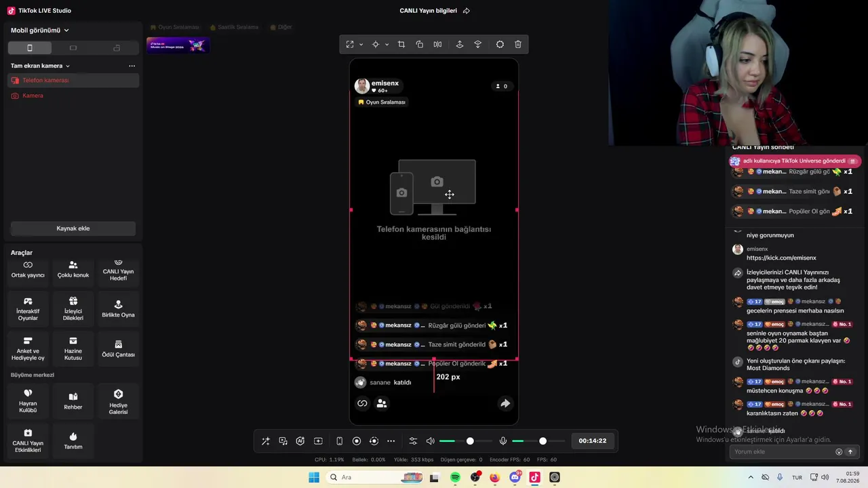Open the emoji picker in the comment box
This screenshot has width=868, height=488.
point(839,452)
